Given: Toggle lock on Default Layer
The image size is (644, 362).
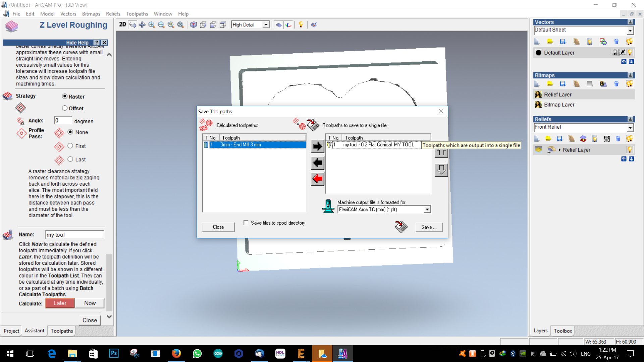Looking at the screenshot, I should coord(614,53).
